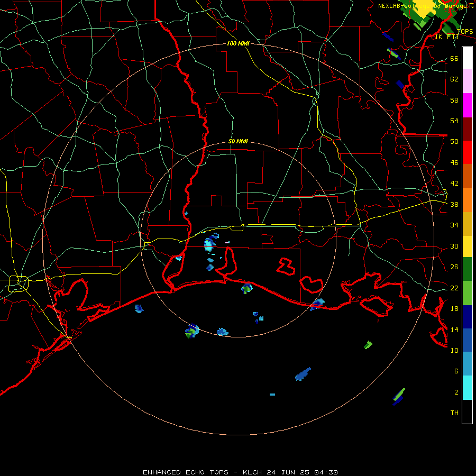Click the black TH threshold swatch

[467, 411]
